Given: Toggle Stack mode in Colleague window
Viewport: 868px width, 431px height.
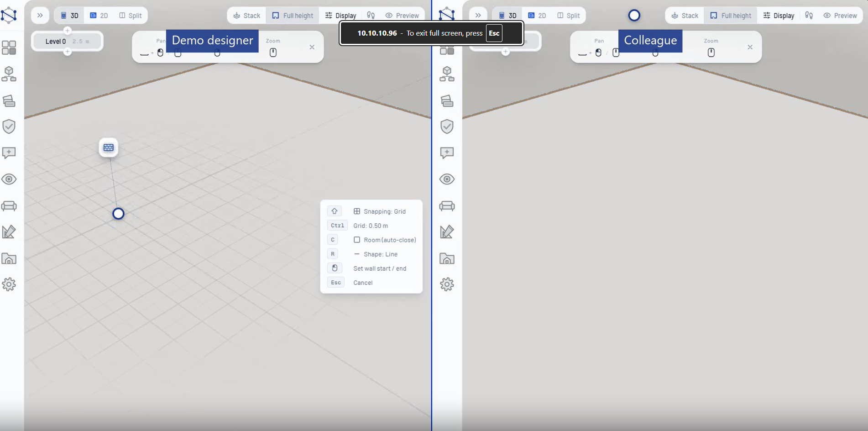Looking at the screenshot, I should click(x=685, y=16).
